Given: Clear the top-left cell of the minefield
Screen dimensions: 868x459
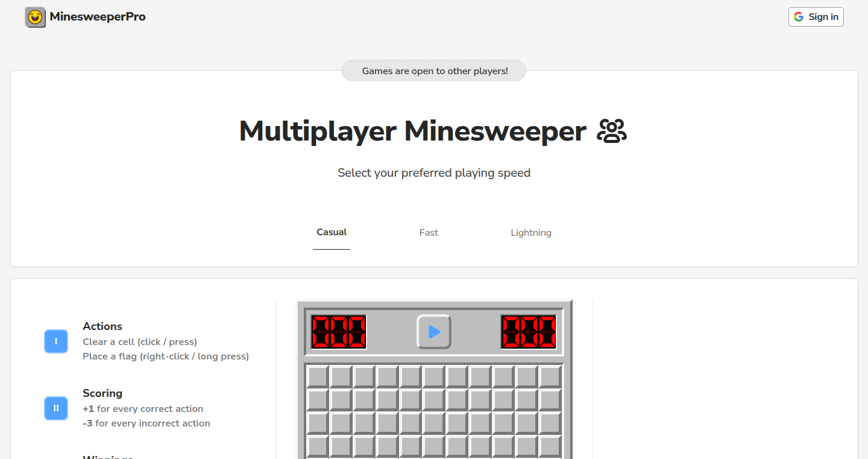Looking at the screenshot, I should [x=318, y=377].
